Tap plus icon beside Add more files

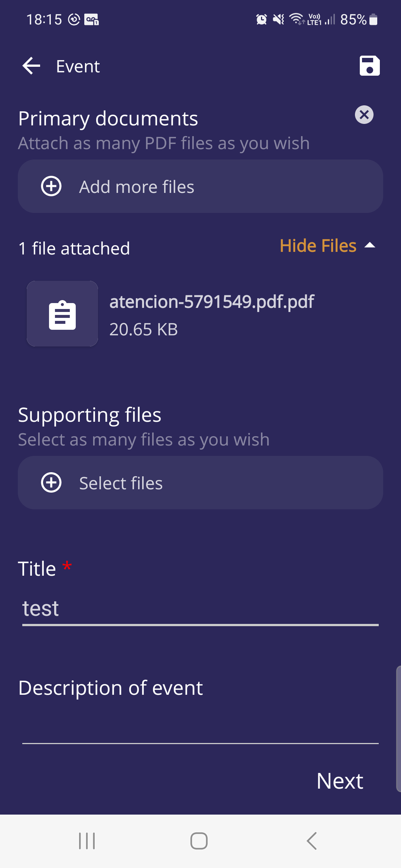tap(51, 186)
